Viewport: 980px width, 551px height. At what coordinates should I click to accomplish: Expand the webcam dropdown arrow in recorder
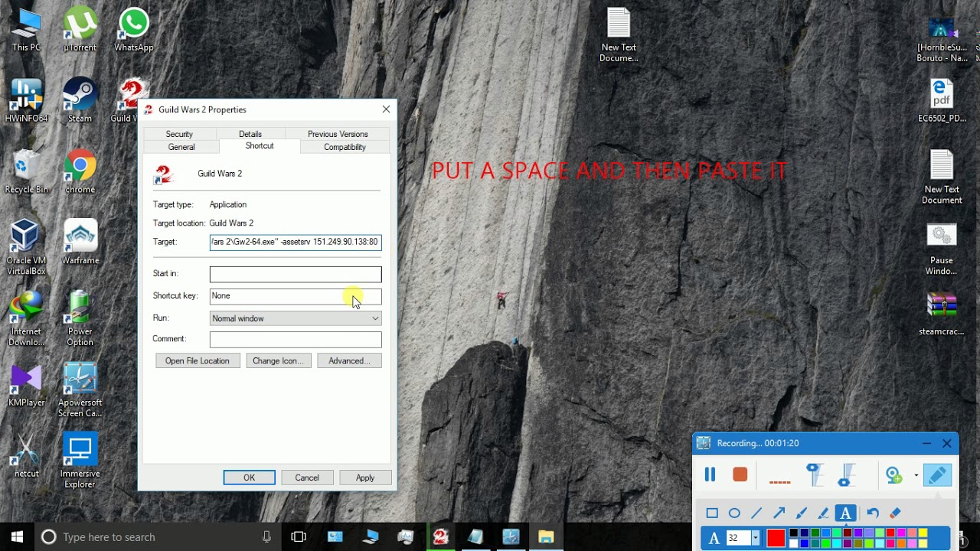(x=916, y=475)
